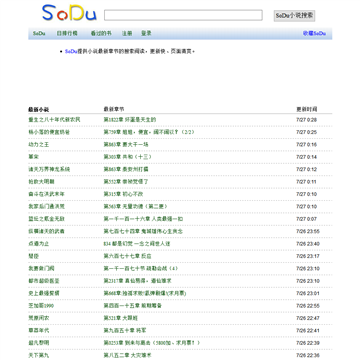Click update time 7/27 0:16
Screen dimensions: 360x360
click(306, 144)
